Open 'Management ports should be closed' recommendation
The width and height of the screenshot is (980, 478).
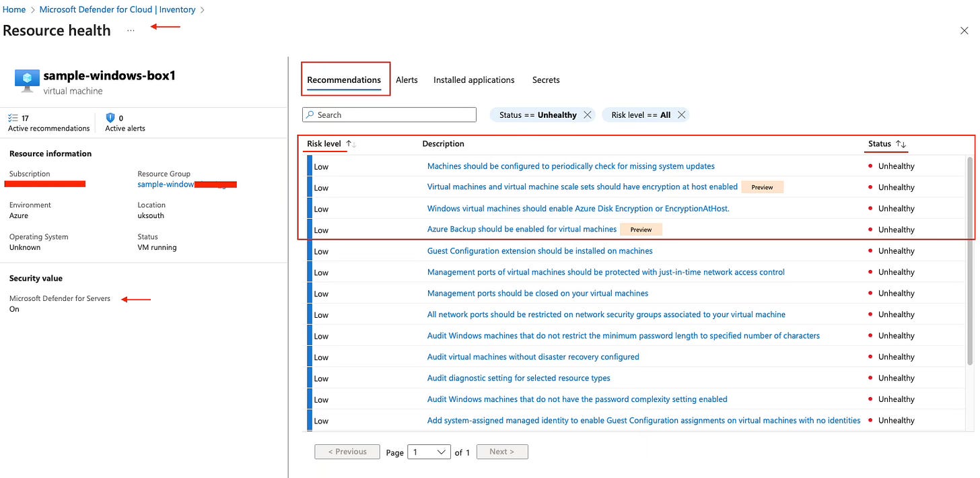pyautogui.click(x=538, y=294)
